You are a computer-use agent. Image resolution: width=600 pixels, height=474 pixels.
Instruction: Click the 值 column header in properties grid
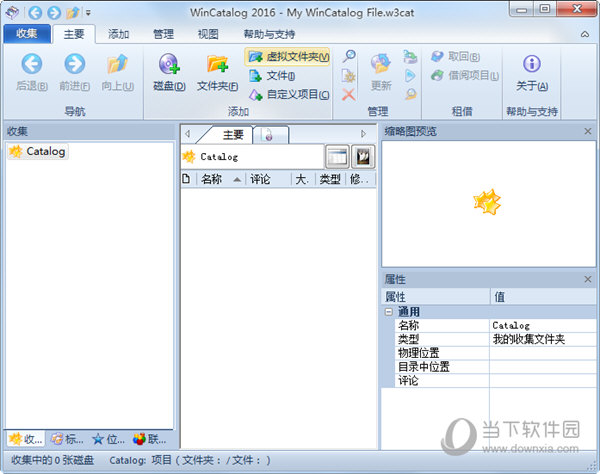pos(543,296)
